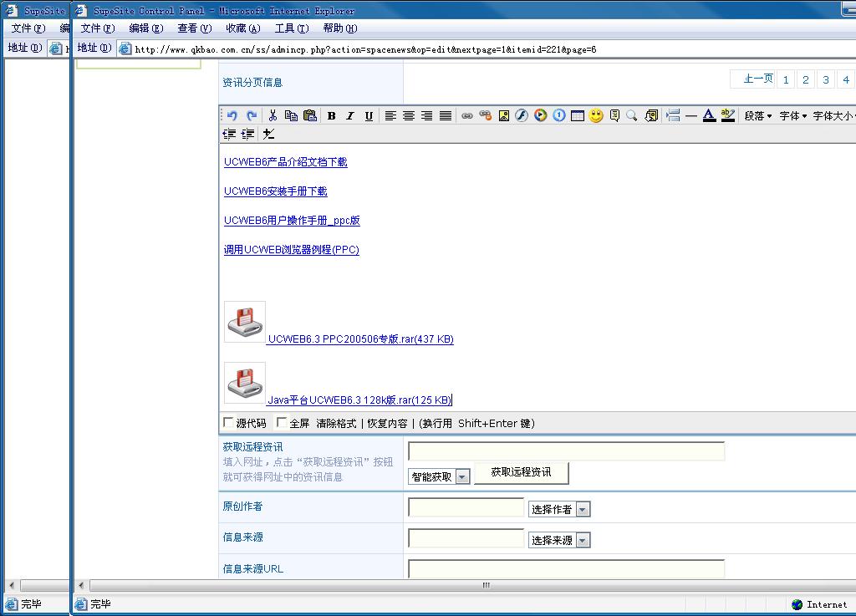The height and width of the screenshot is (616, 856).
Task: Open the 收藏 menu
Action: (243, 28)
